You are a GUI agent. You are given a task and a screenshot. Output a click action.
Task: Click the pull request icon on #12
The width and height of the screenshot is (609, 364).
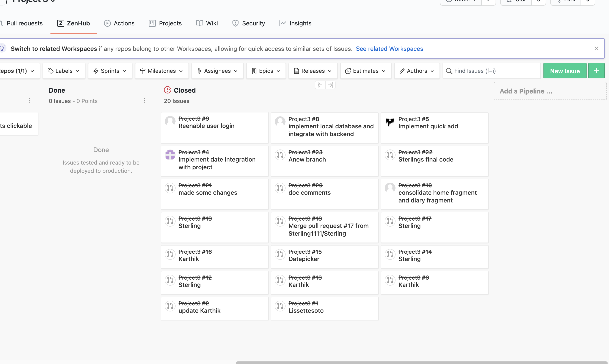[x=170, y=280]
